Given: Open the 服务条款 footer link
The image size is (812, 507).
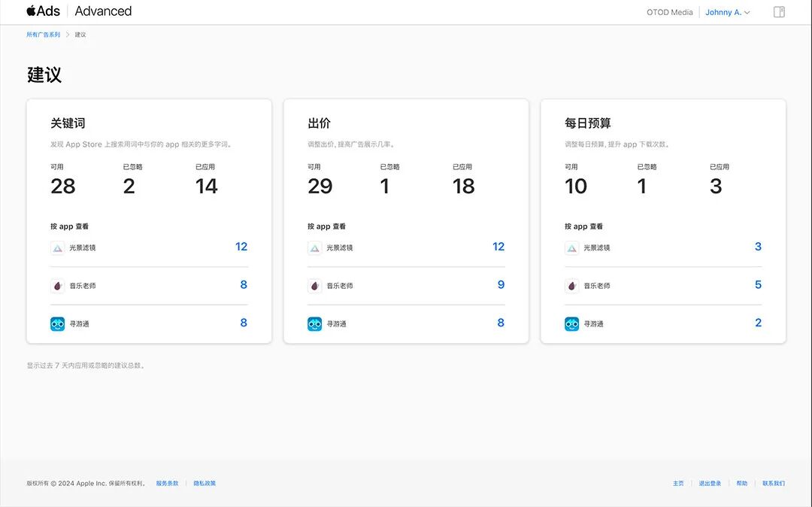Looking at the screenshot, I should click(x=167, y=483).
